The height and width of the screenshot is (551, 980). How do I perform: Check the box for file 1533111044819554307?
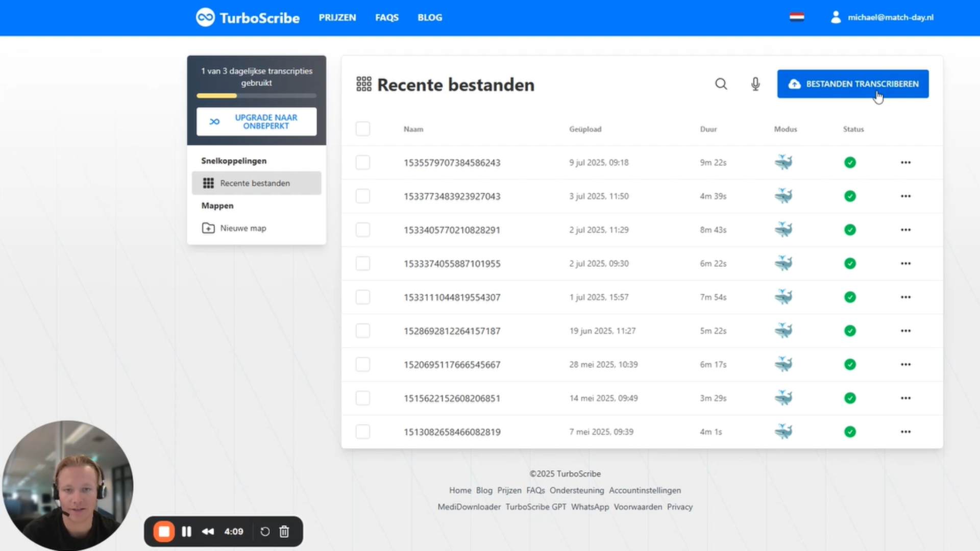pyautogui.click(x=363, y=297)
